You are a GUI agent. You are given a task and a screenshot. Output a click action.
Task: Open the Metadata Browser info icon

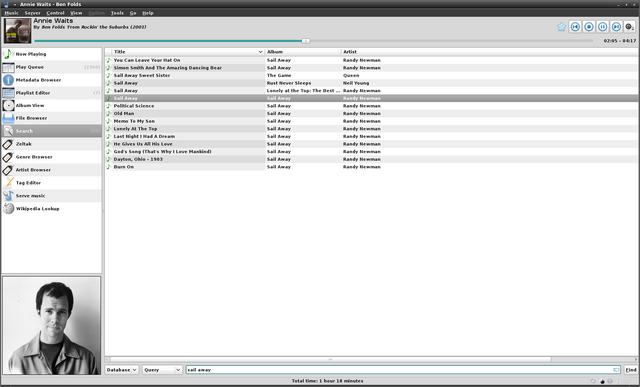8,80
